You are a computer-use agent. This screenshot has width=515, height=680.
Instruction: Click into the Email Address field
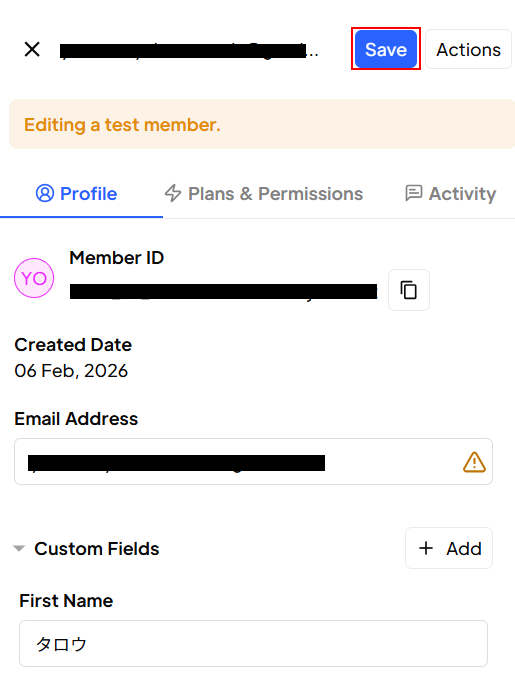253,461
